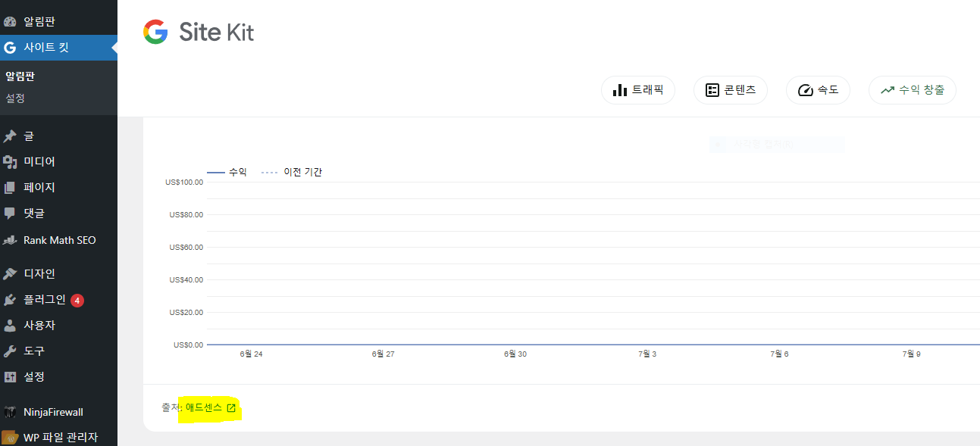Click the US$0.00 axis label
The image size is (980, 446).
point(189,345)
